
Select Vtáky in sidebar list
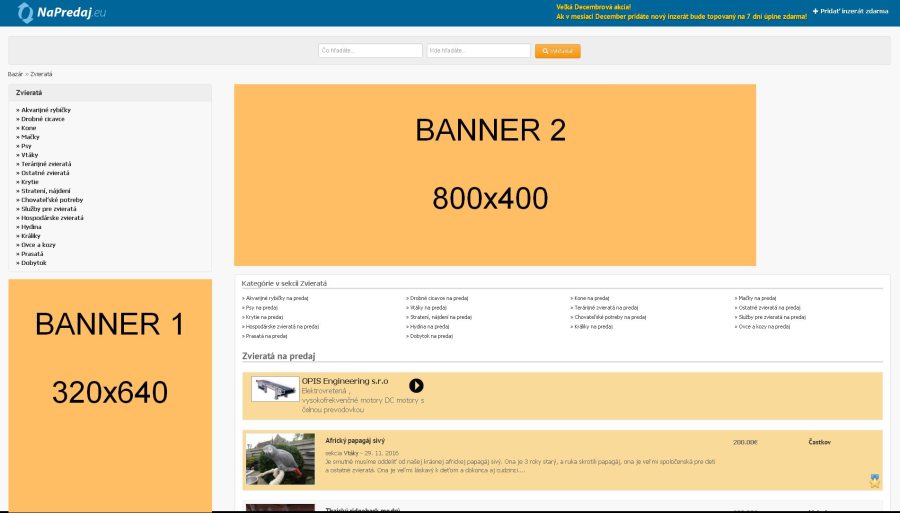pyautogui.click(x=30, y=155)
